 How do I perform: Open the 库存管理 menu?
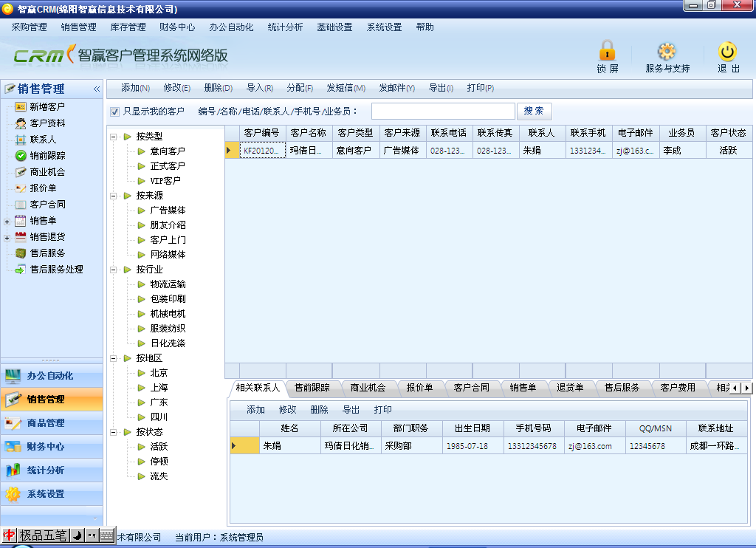coord(128,27)
